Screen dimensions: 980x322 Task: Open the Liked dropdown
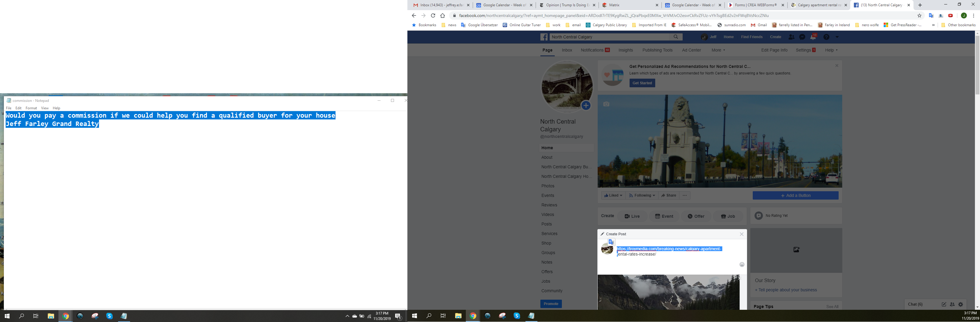(613, 195)
